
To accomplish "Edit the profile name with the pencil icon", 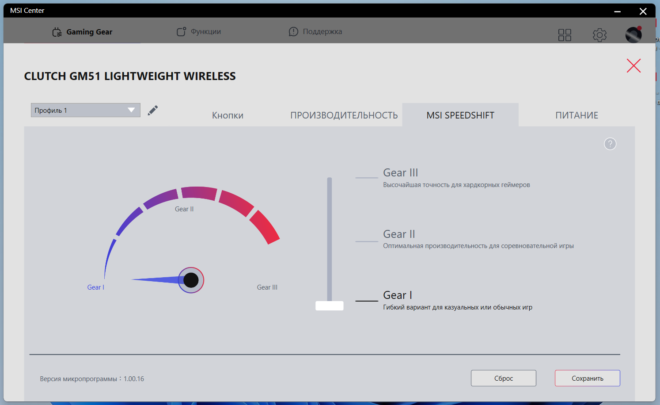I will click(153, 110).
